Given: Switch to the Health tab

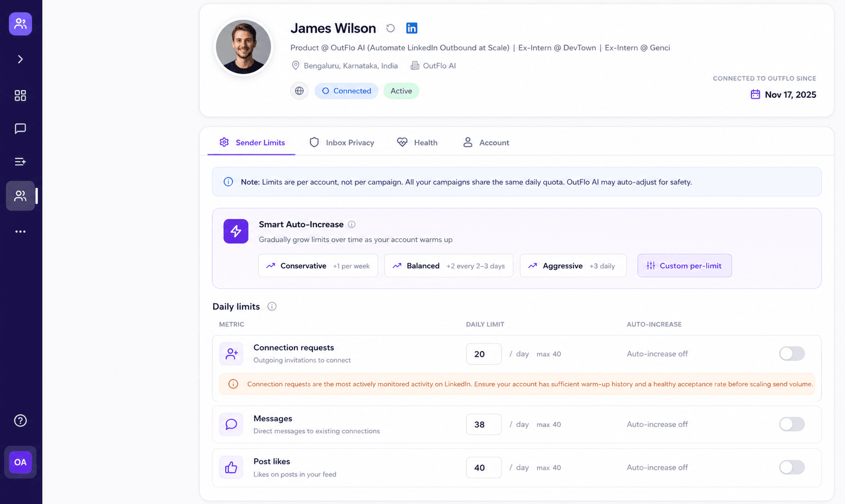Looking at the screenshot, I should click(417, 143).
